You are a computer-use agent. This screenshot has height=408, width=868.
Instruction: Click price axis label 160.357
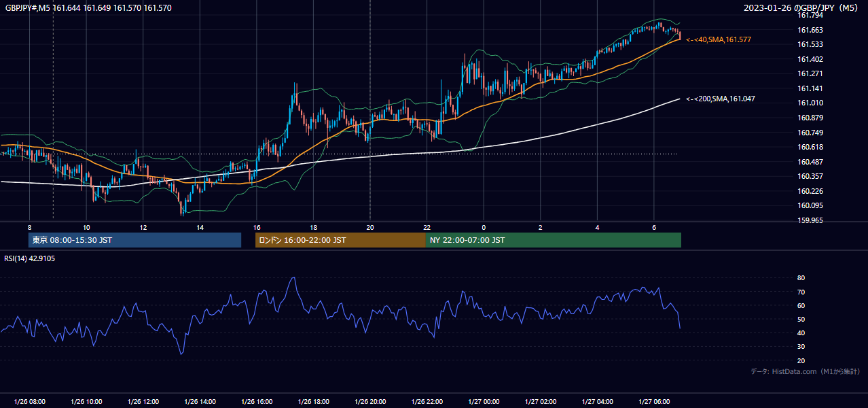(x=810, y=176)
